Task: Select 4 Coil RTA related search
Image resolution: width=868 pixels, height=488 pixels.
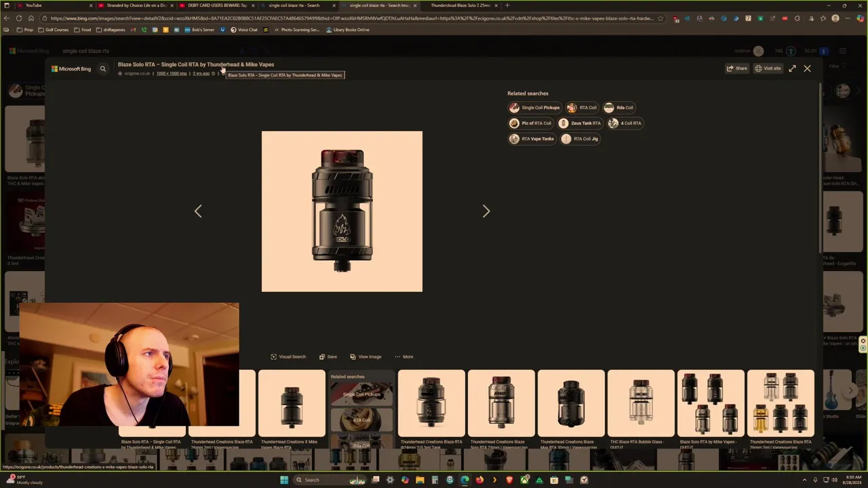Action: pyautogui.click(x=625, y=123)
